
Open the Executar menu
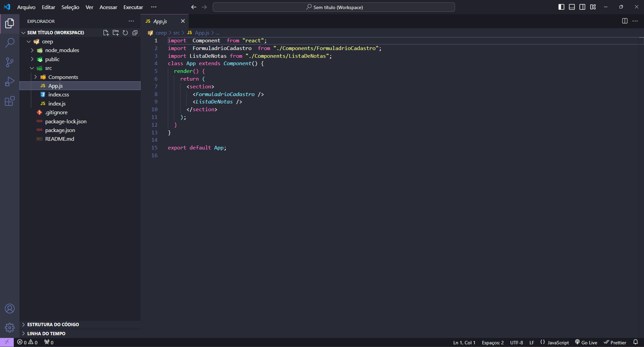coord(133,7)
